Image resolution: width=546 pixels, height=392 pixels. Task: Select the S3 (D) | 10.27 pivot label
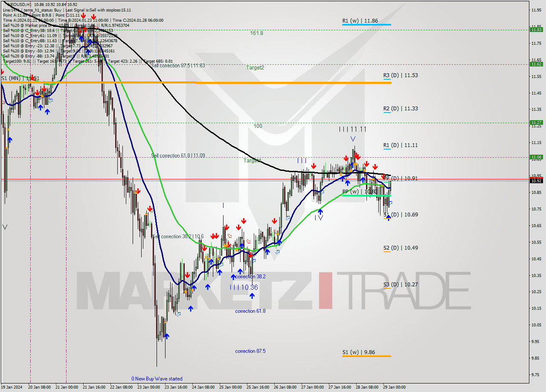click(x=400, y=284)
